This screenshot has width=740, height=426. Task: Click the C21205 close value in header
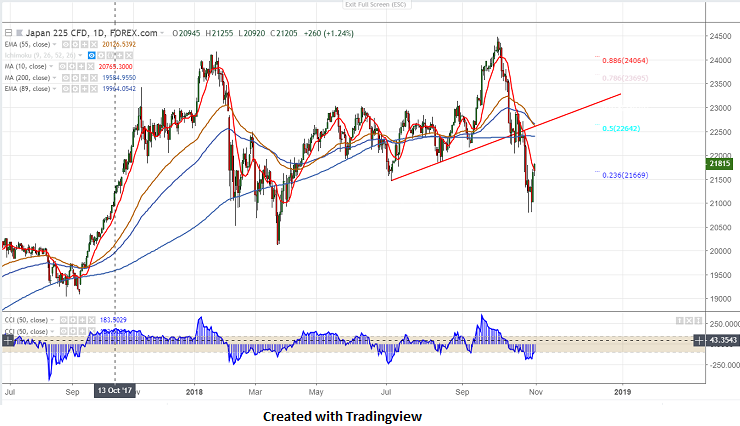(x=284, y=33)
